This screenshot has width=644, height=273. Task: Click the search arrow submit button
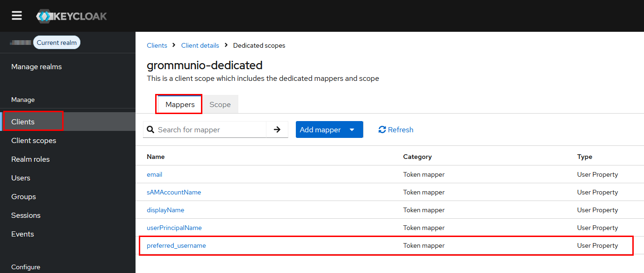tap(277, 129)
